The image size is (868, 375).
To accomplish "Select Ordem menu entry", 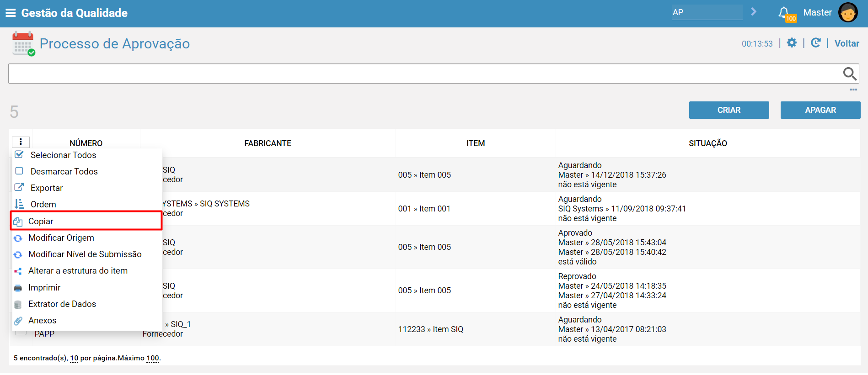I will click(x=43, y=204).
